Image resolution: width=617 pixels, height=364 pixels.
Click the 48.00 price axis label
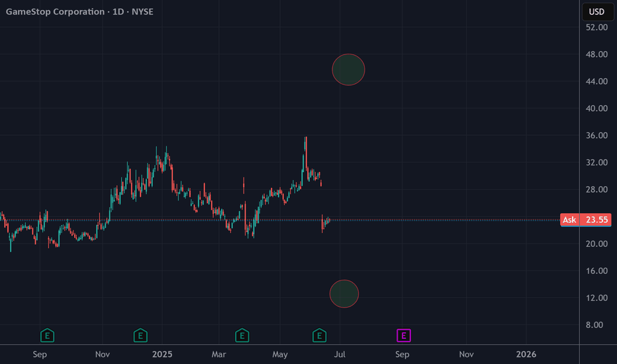pos(596,54)
